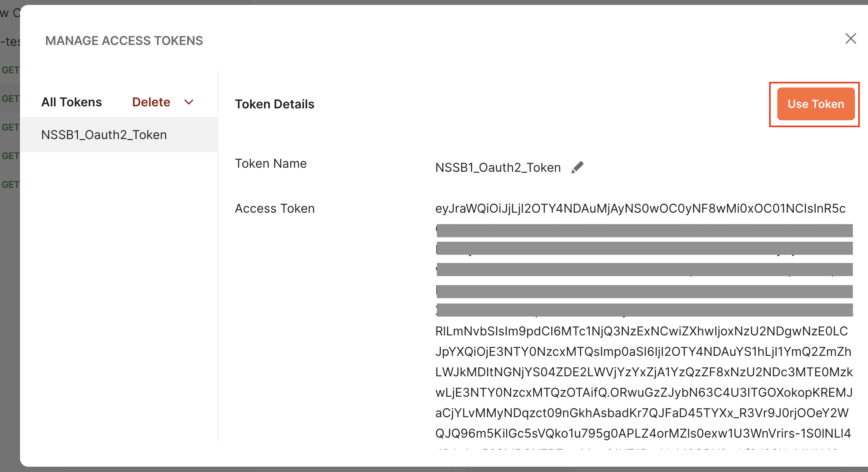The width and height of the screenshot is (868, 472).
Task: Click the token line starting with wLjE3NTY0
Action: 644,392
